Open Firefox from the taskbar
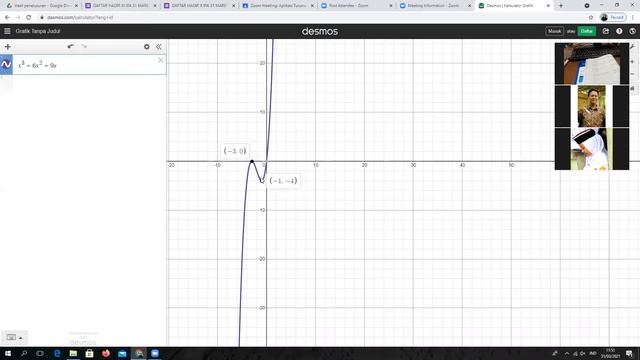 coord(106,353)
